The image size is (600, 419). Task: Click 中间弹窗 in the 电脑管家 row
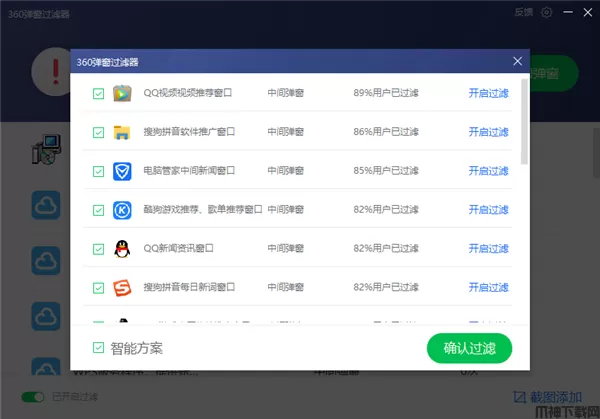(x=285, y=171)
